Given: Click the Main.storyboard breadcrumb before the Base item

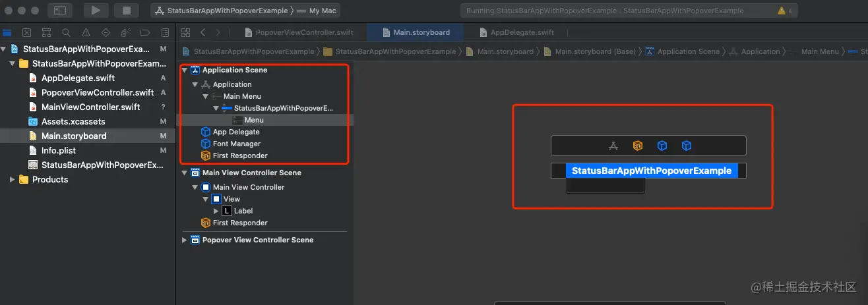Looking at the screenshot, I should (499, 51).
